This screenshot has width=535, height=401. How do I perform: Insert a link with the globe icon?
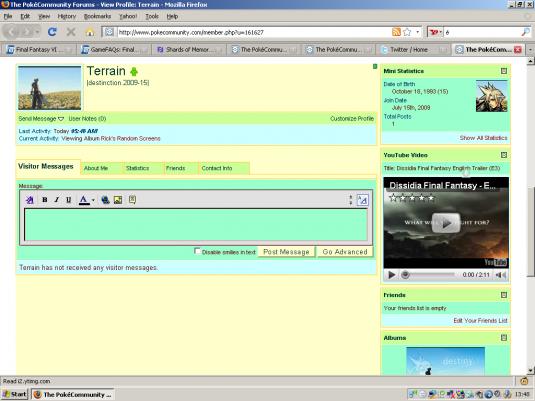point(105,200)
